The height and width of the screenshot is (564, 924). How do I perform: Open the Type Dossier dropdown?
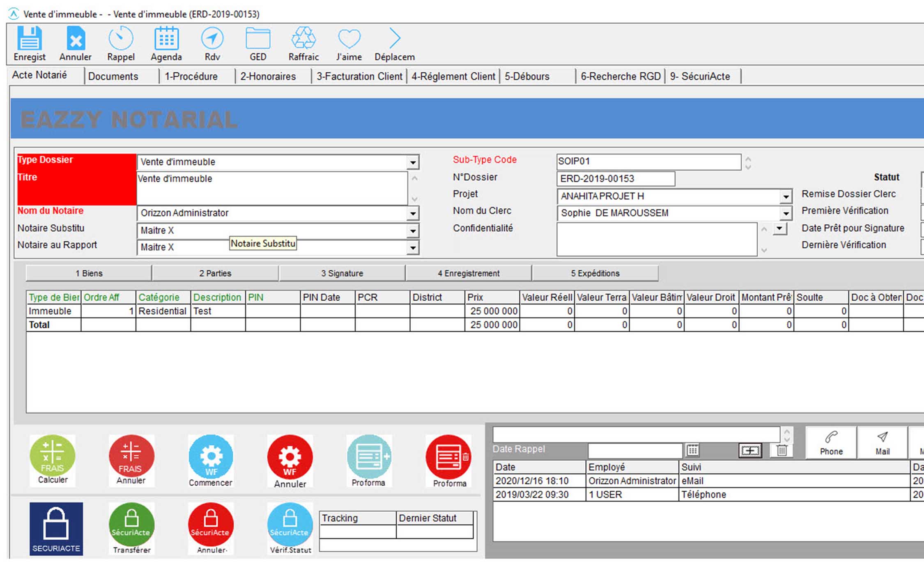tap(413, 162)
